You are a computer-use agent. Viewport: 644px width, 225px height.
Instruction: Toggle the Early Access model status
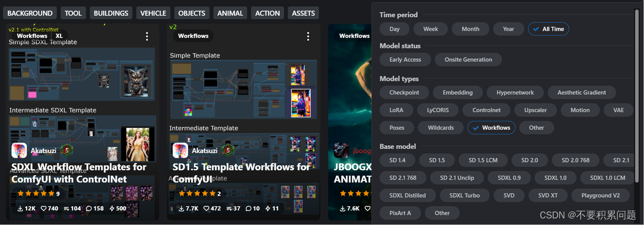tap(405, 60)
